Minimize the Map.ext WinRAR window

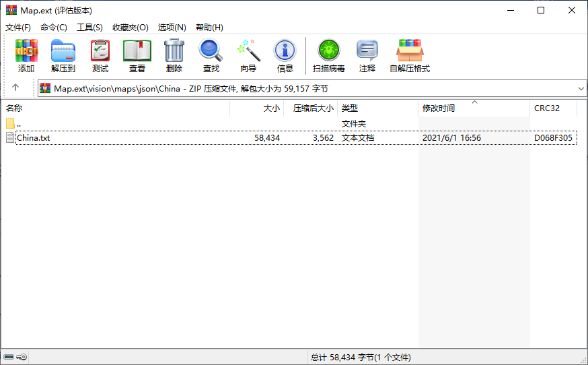(511, 10)
